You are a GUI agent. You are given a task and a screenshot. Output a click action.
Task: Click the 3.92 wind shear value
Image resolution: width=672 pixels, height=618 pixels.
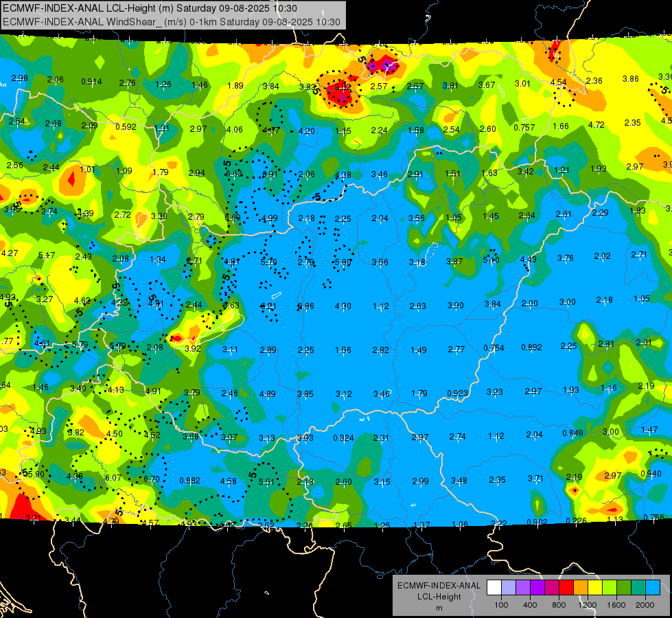point(192,349)
